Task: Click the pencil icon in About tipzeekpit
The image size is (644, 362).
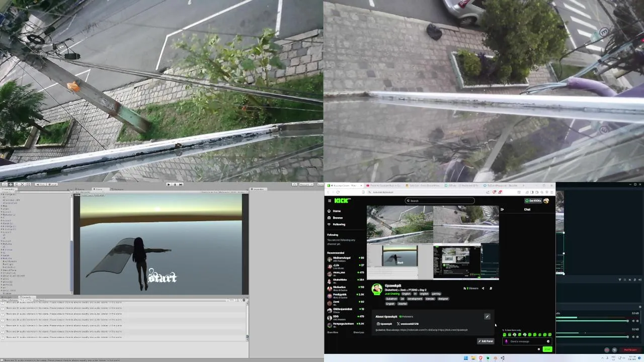Action: click(x=487, y=316)
